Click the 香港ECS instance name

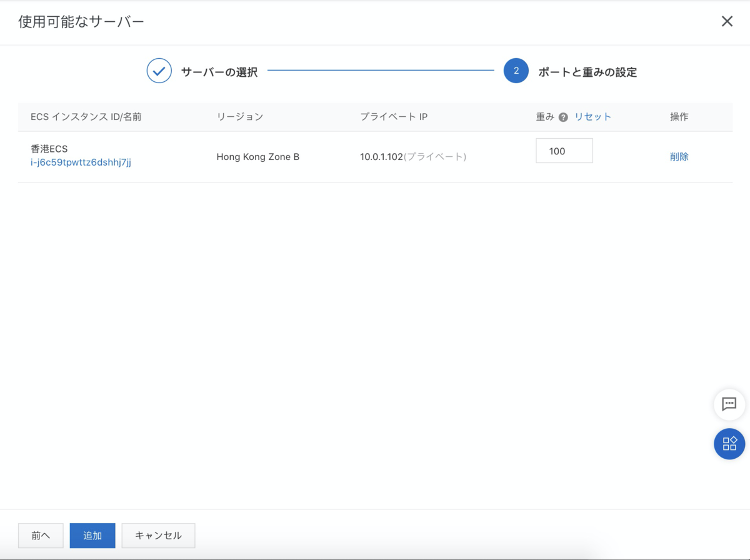(49, 149)
